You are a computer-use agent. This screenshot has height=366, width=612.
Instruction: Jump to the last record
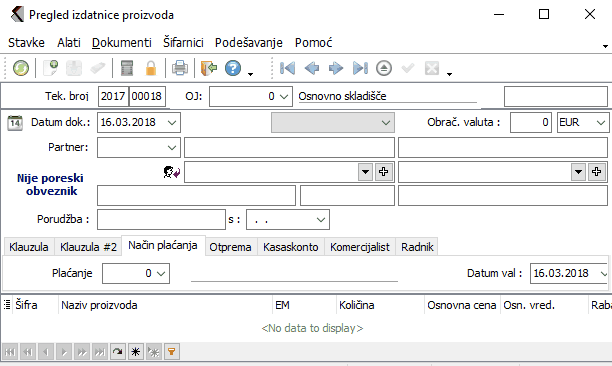[x=360, y=68]
